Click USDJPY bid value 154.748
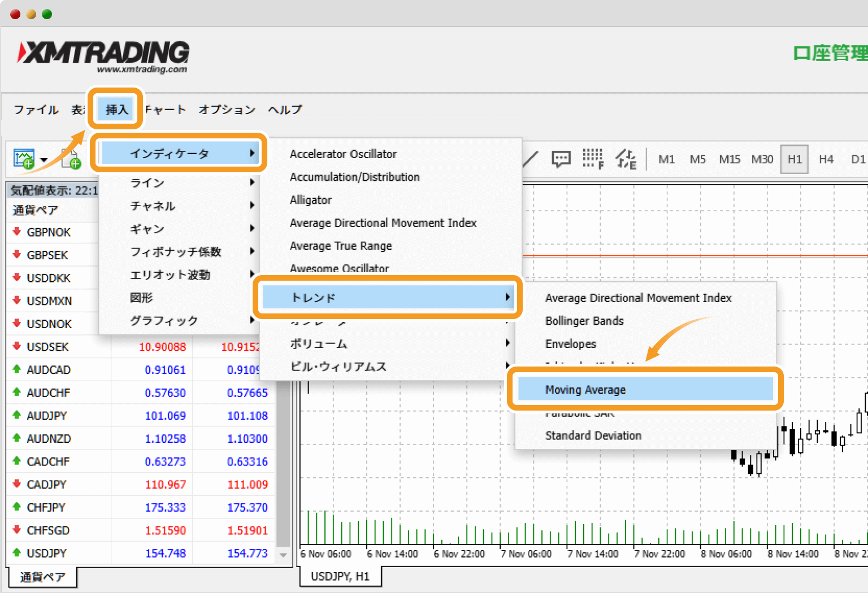 coord(165,553)
